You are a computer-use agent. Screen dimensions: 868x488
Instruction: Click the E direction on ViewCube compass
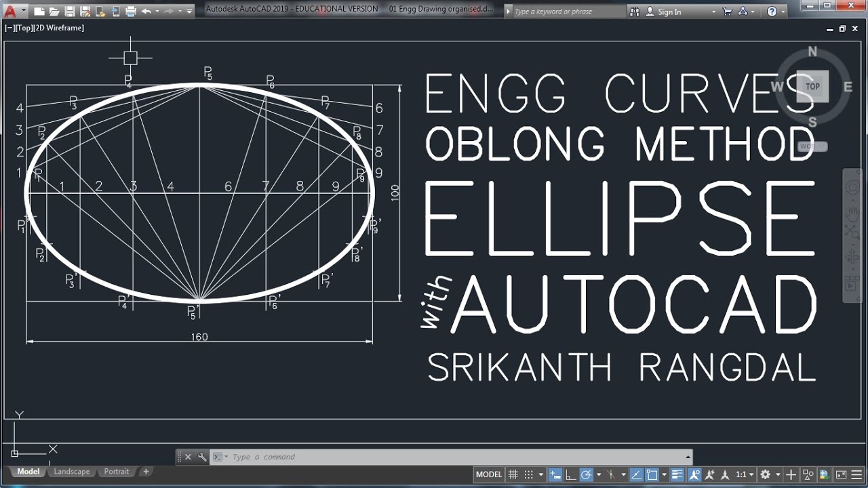point(848,87)
